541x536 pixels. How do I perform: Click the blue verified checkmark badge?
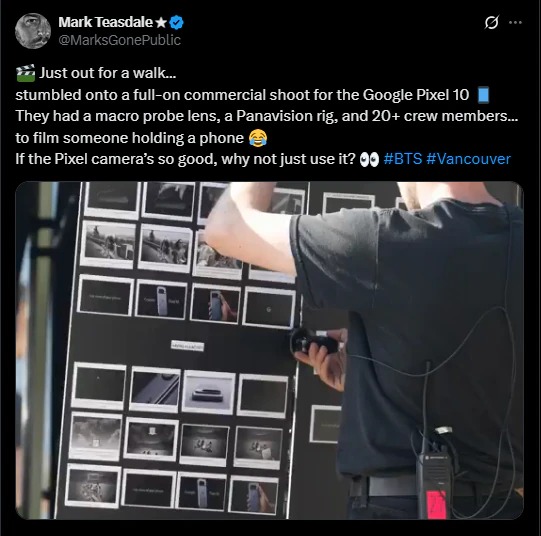(x=177, y=22)
